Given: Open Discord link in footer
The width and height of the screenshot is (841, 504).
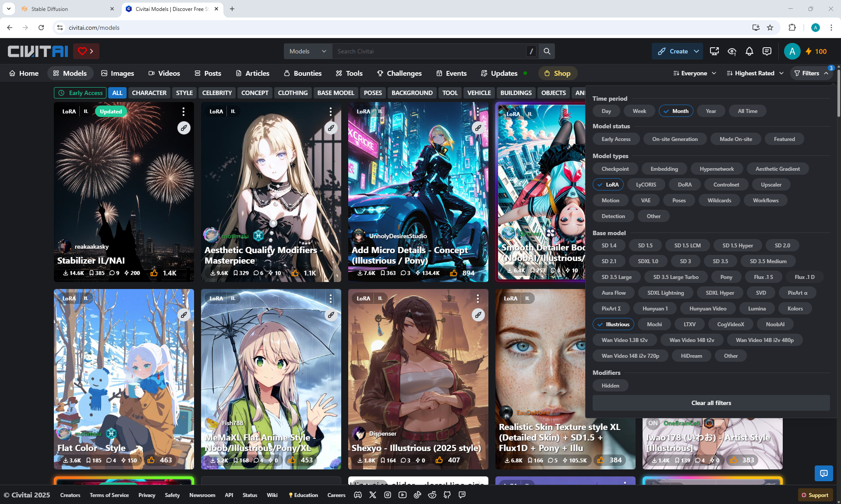Looking at the screenshot, I should pos(358,495).
